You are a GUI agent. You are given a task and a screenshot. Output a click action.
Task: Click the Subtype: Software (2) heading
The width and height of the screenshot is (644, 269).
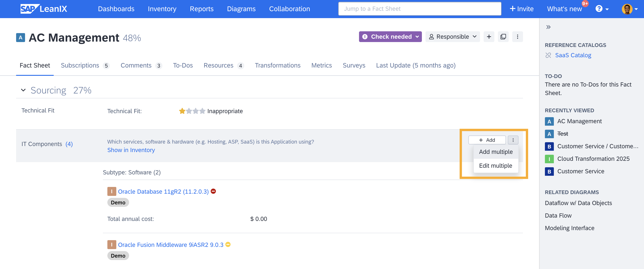pyautogui.click(x=132, y=172)
